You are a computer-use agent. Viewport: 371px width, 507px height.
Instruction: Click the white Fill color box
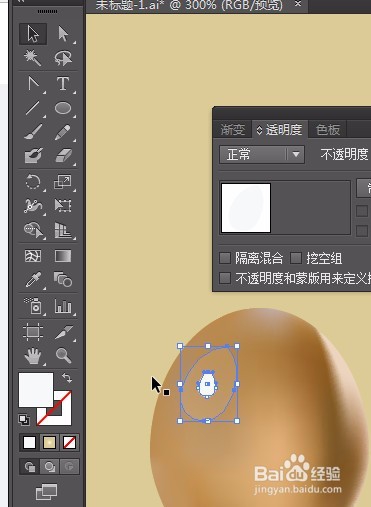36,390
